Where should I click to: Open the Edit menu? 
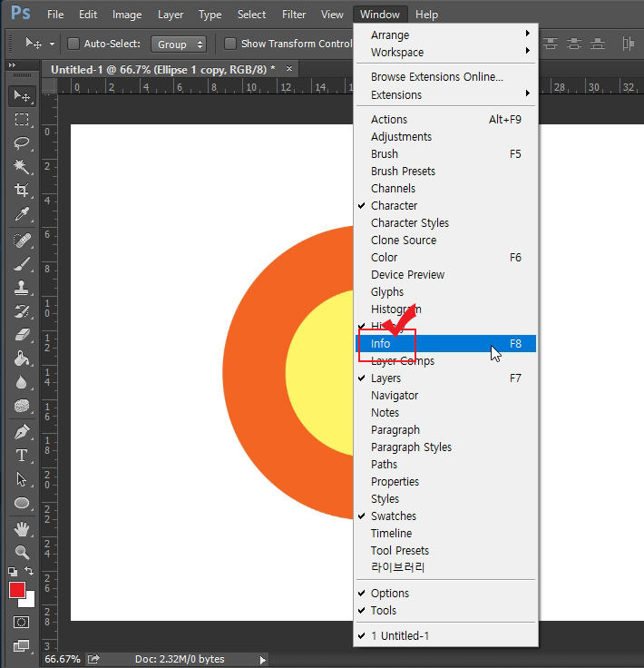[88, 15]
